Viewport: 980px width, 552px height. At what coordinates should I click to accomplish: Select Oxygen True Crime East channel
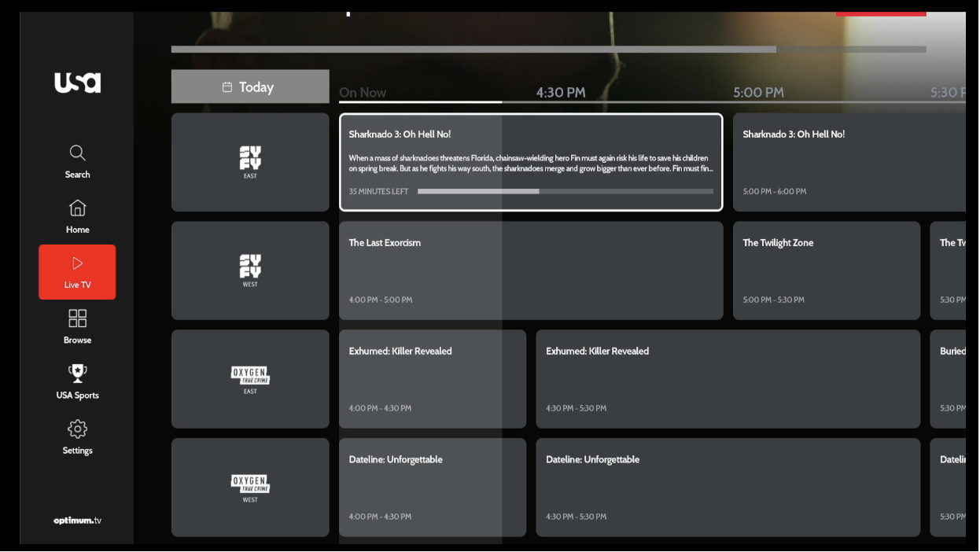250,379
